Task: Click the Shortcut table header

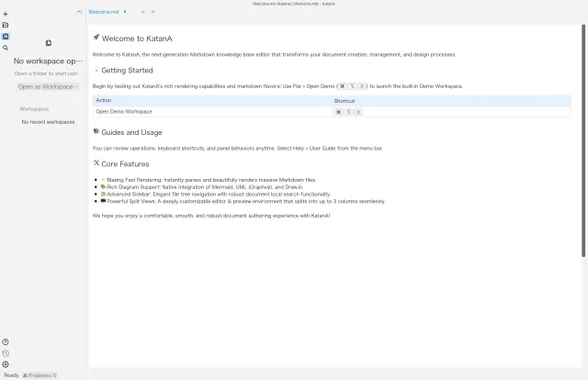Action: pyautogui.click(x=345, y=101)
